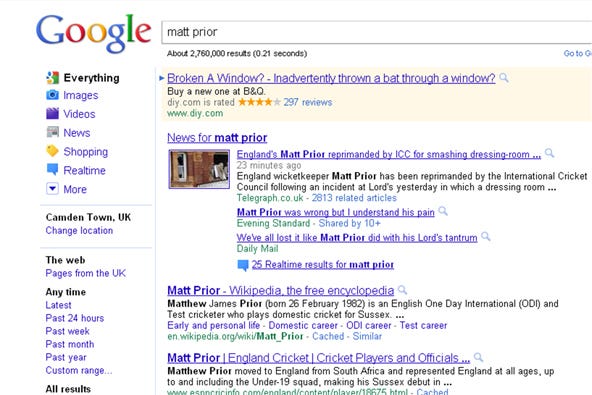Open the Custom range time filter
Image resolution: width=592 pixels, height=395 pixels.
(x=79, y=370)
